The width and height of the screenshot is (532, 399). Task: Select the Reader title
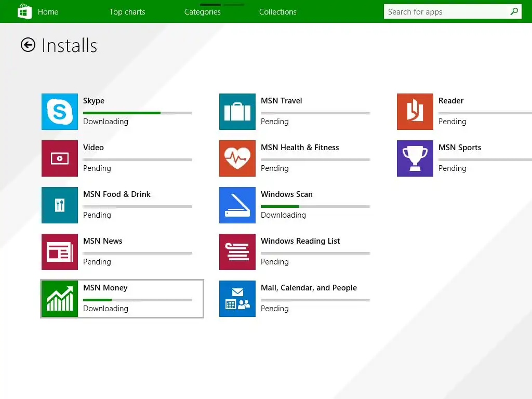coord(451,101)
